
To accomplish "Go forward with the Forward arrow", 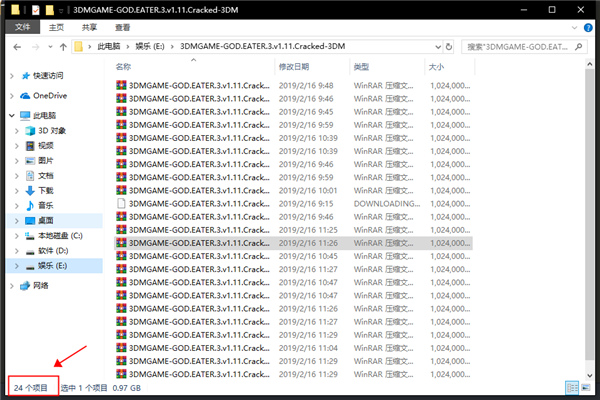I will pos(36,47).
